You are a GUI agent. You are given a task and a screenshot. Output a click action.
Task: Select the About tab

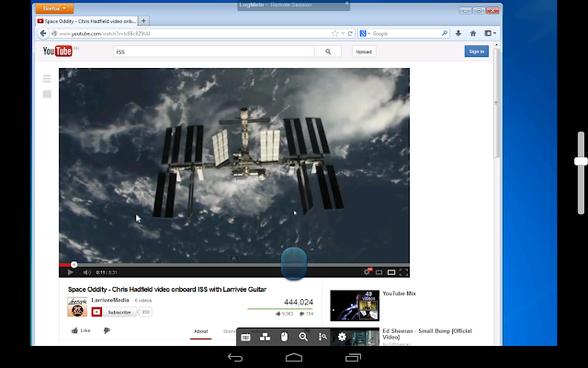[201, 331]
